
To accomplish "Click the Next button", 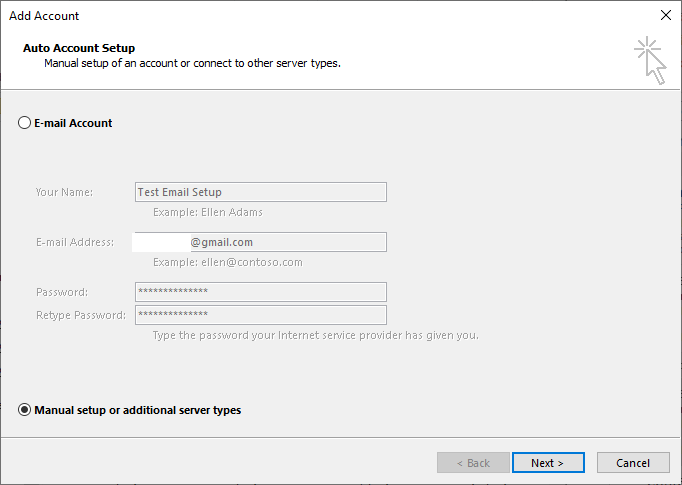I will 547,463.
